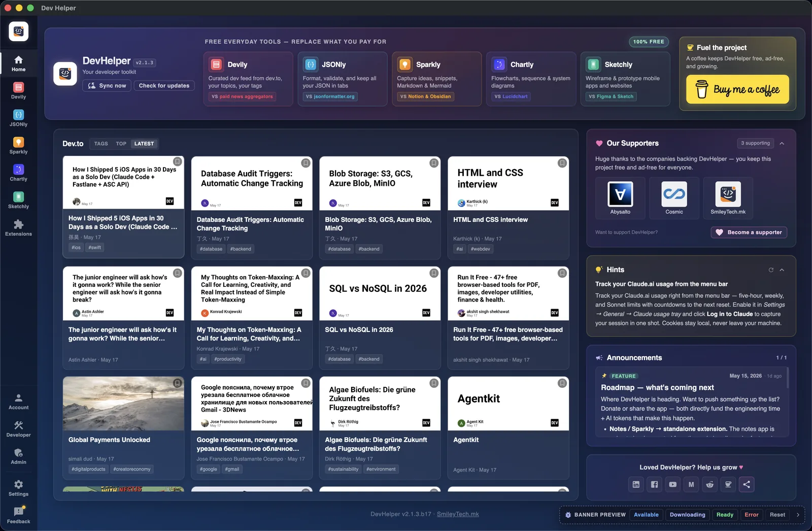Set banner preview to Error
This screenshot has height=531, width=812.
[x=752, y=515]
